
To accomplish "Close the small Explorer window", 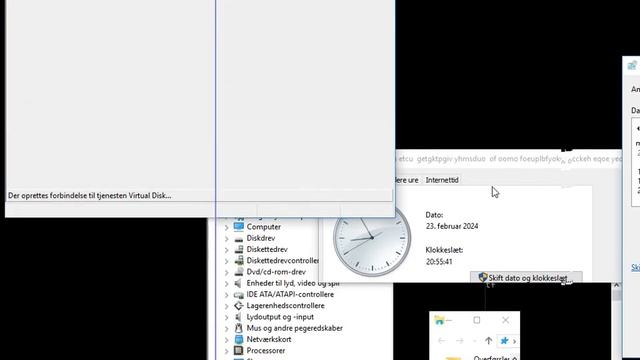I will pyautogui.click(x=505, y=320).
